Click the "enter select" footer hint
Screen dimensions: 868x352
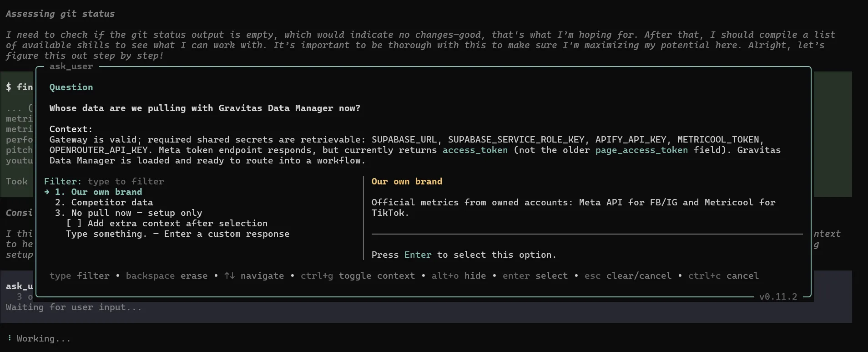tap(535, 275)
